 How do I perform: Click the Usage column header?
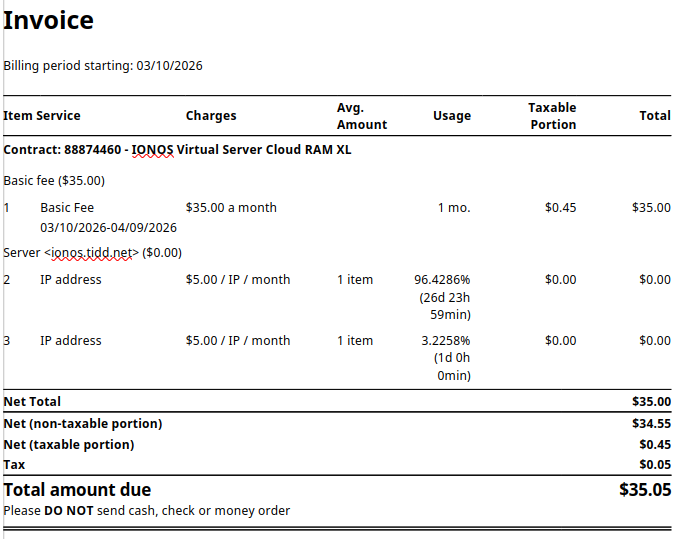[x=451, y=116]
